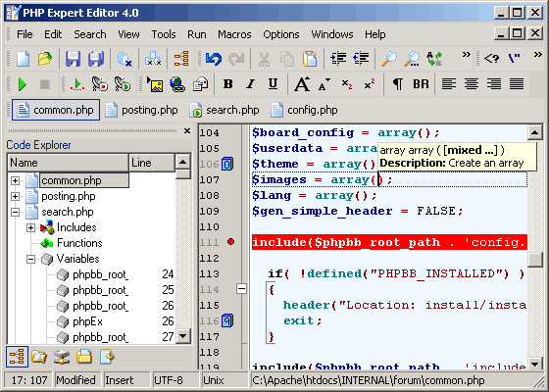Open file browser panel folder icon

tap(39, 357)
